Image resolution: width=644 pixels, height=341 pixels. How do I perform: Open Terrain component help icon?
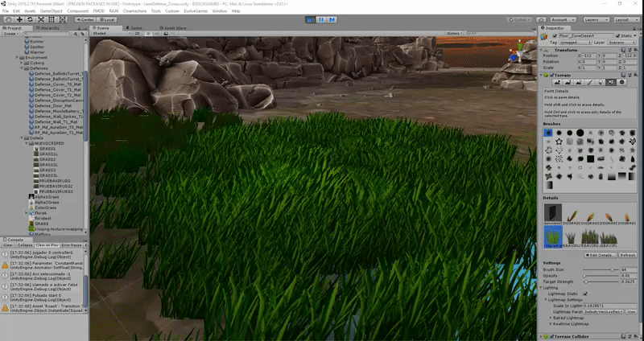point(623,75)
